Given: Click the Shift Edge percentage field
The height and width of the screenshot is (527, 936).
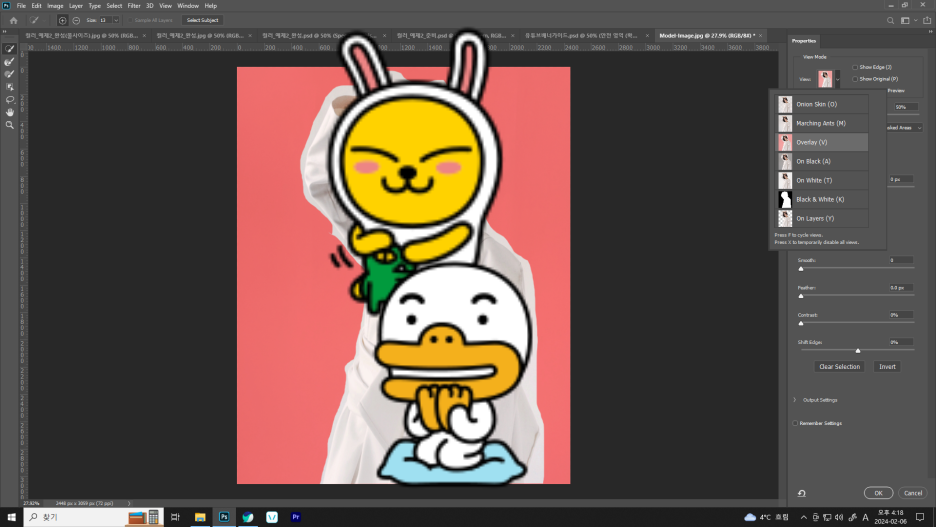Looking at the screenshot, I should pos(901,342).
